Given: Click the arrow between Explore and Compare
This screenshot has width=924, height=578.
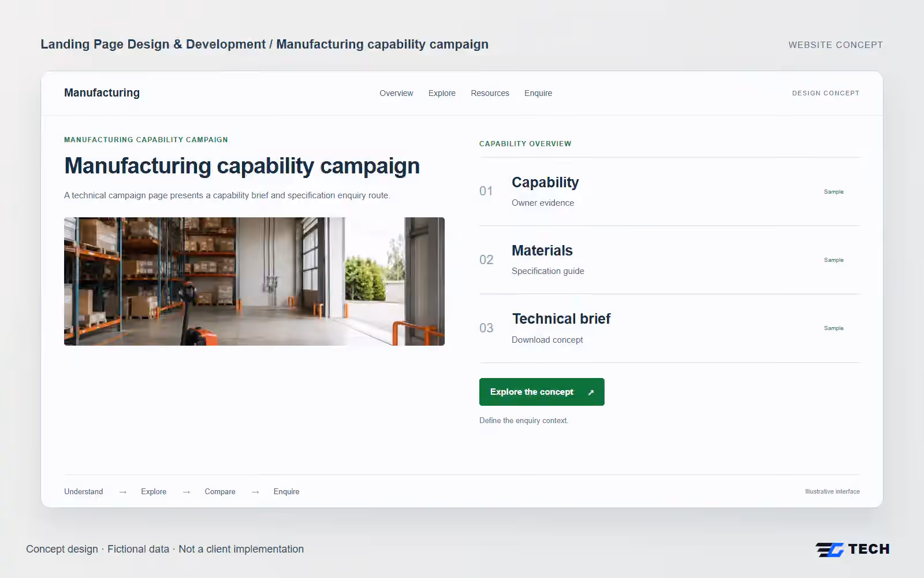Looking at the screenshot, I should [x=186, y=492].
